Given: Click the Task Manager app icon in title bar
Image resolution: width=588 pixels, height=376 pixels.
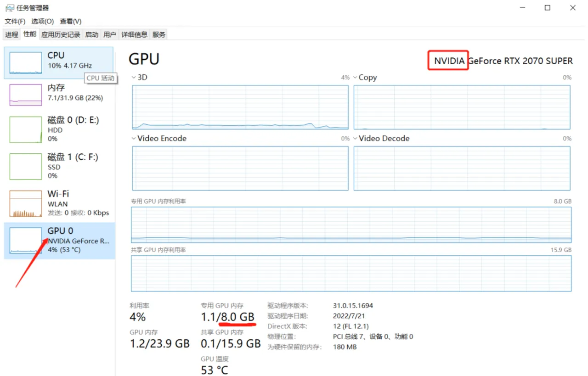Looking at the screenshot, I should pos(9,8).
